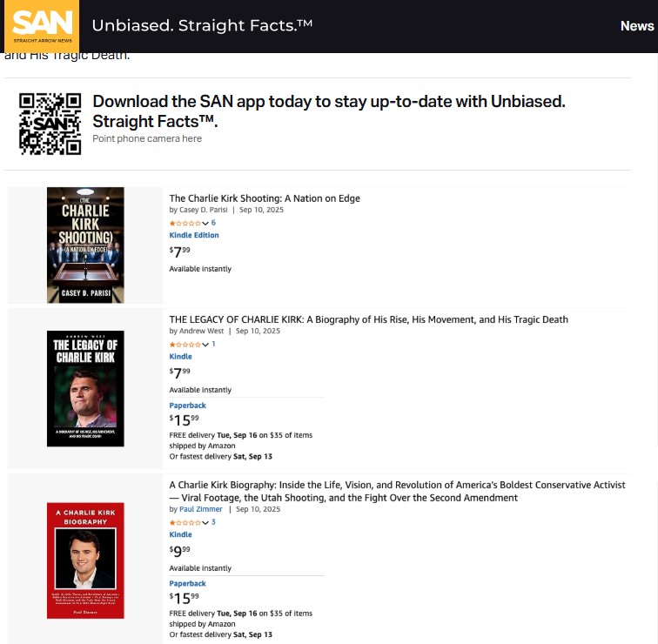Image resolution: width=658 pixels, height=644 pixels.
Task: Click the SAN Straight Arrow News logo
Action: (40, 26)
